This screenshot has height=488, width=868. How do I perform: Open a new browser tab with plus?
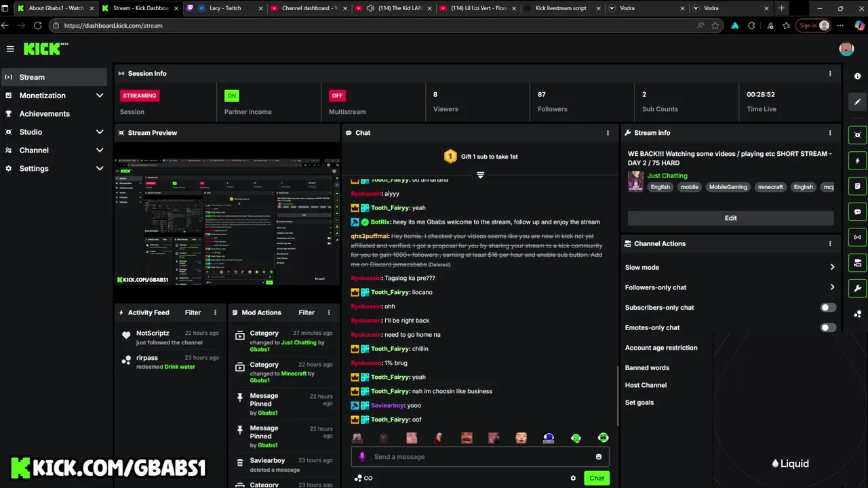click(781, 8)
